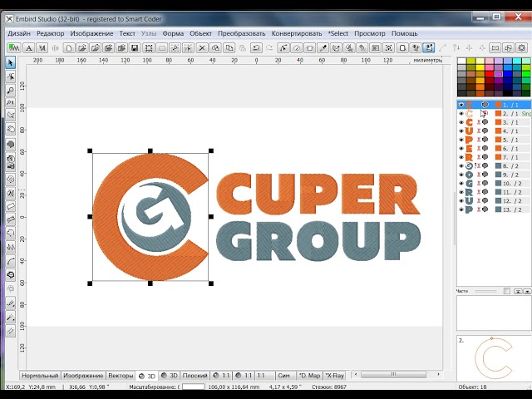Toggle visibility eye of object 1. / 1
The image size is (532, 399).
point(461,105)
